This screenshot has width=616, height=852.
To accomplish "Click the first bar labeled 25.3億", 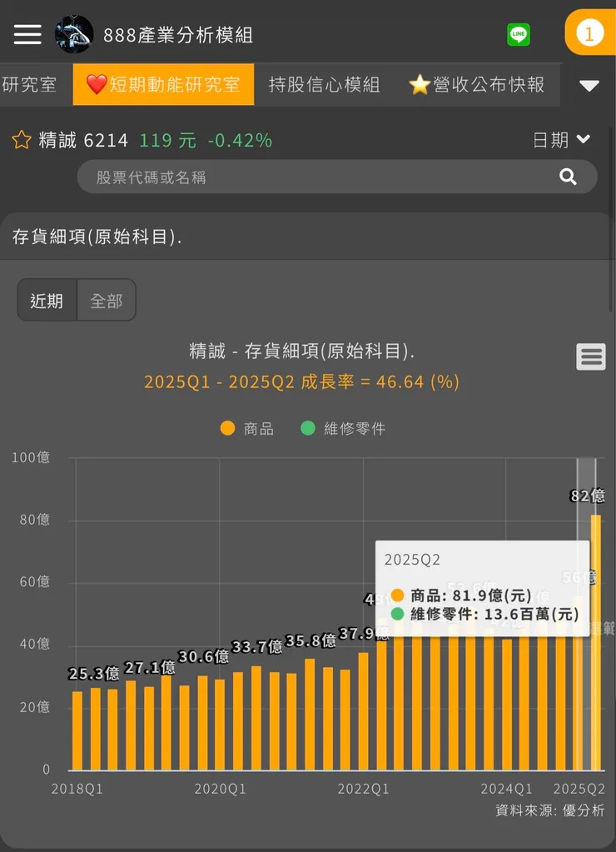I will [x=77, y=731].
